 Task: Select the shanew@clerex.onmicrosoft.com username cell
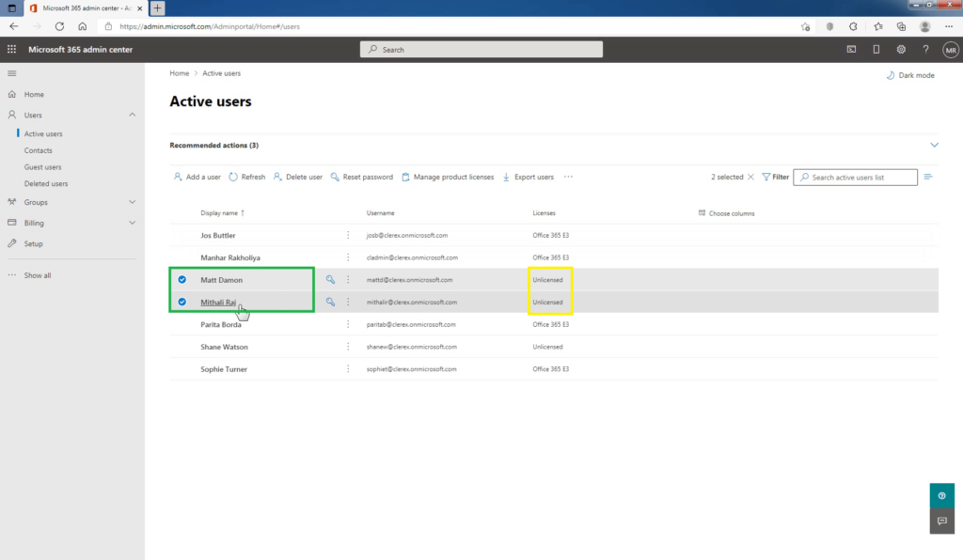coord(412,347)
